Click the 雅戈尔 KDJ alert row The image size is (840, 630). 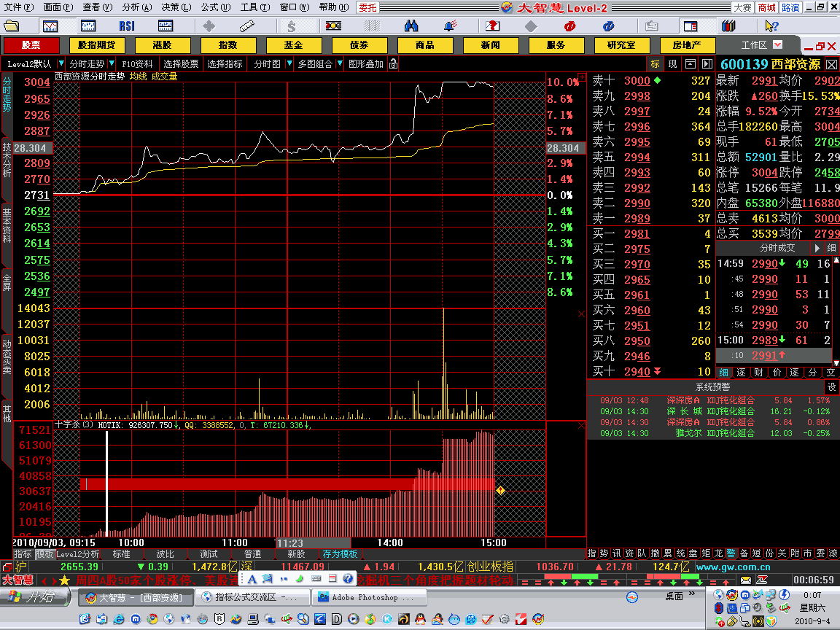pyautogui.click(x=712, y=433)
